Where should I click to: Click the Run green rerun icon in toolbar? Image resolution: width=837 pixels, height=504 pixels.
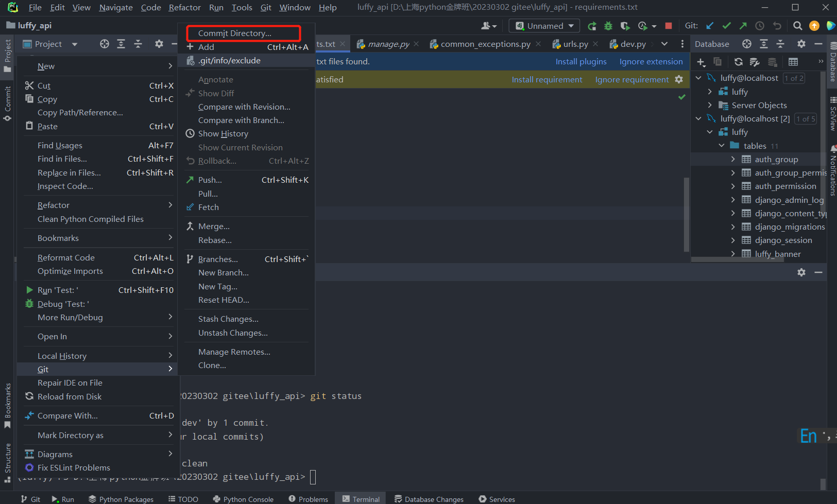pos(592,26)
